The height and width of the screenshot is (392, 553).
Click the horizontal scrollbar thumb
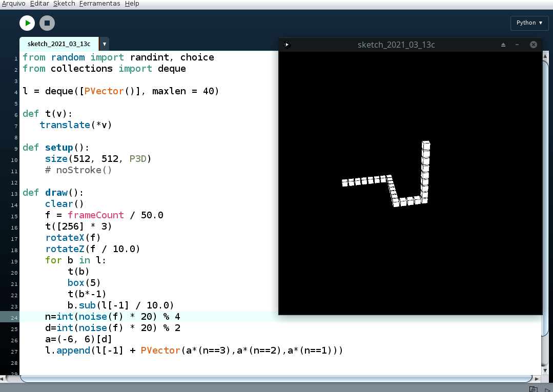[x=276, y=379]
